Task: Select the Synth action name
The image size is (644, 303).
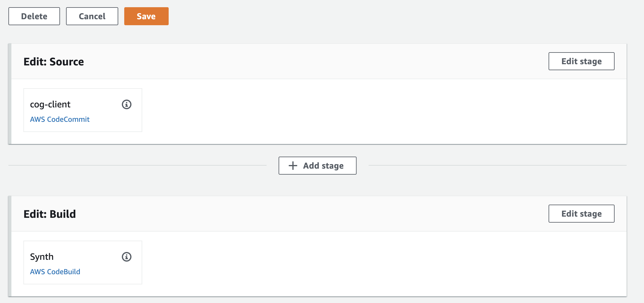Action: 42,257
